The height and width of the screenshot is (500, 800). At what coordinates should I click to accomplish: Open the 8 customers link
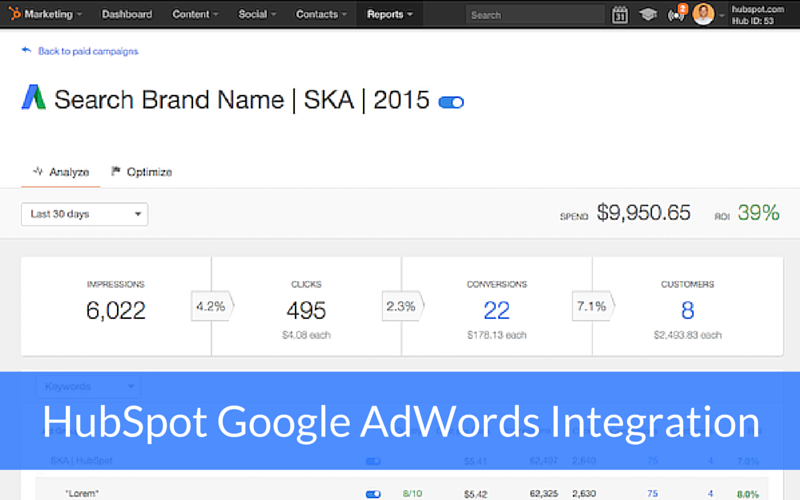coord(687,310)
